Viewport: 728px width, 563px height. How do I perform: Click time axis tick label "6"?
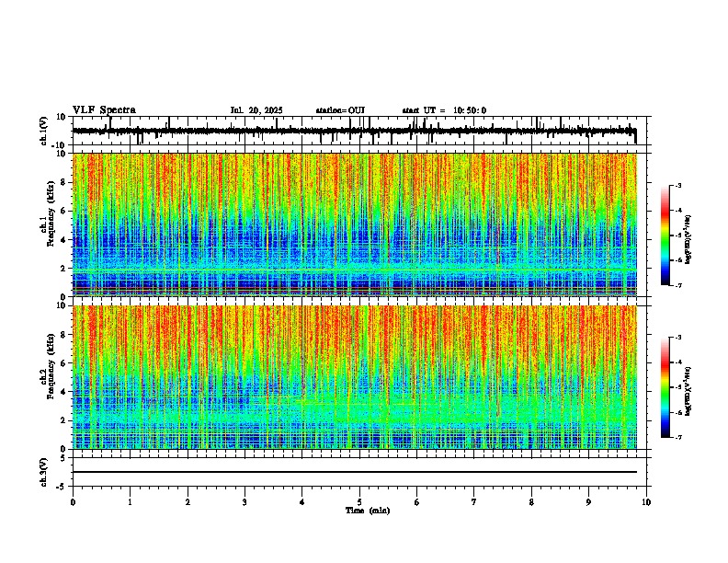(x=417, y=502)
